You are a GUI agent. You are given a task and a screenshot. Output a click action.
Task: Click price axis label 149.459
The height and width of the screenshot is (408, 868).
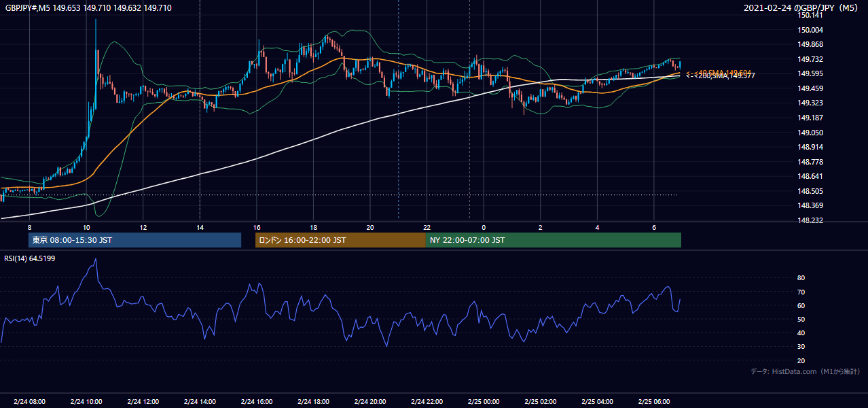pos(810,88)
